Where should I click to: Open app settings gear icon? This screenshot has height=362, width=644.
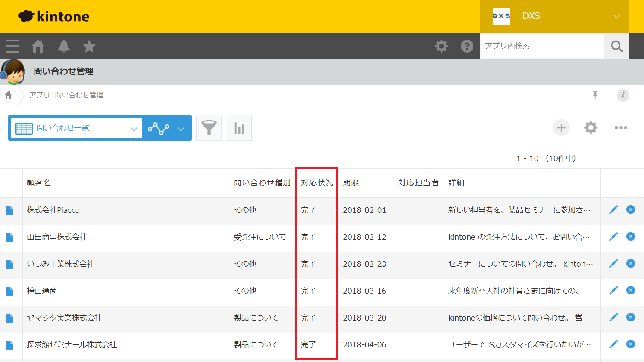click(x=591, y=128)
